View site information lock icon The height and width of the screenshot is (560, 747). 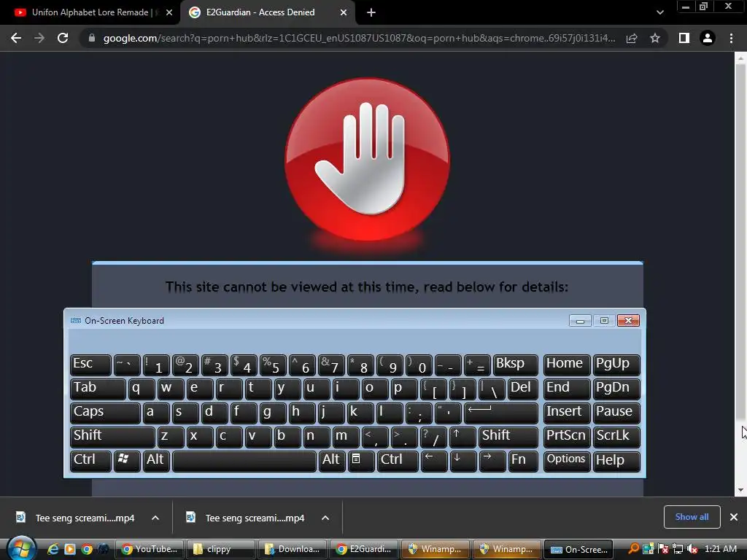click(92, 38)
